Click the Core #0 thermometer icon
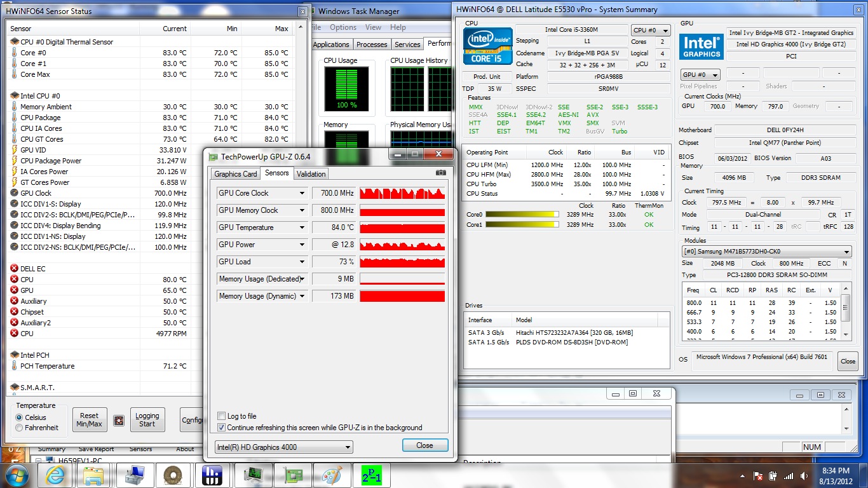Image resolution: width=868 pixels, height=488 pixels. click(x=15, y=53)
